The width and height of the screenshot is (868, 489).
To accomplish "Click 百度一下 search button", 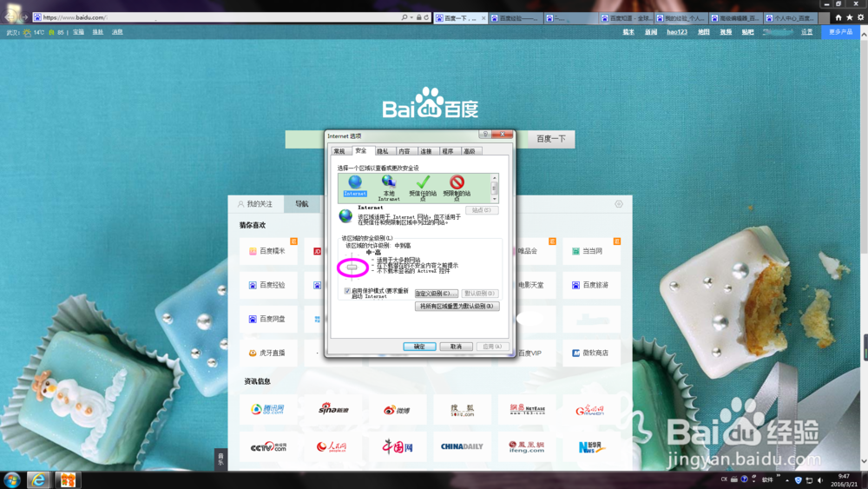I will (x=551, y=139).
